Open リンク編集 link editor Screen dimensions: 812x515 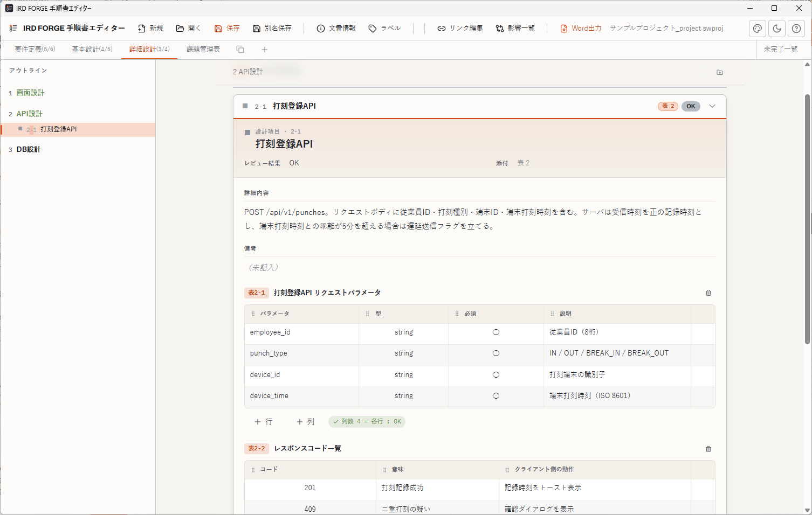[x=460, y=28]
